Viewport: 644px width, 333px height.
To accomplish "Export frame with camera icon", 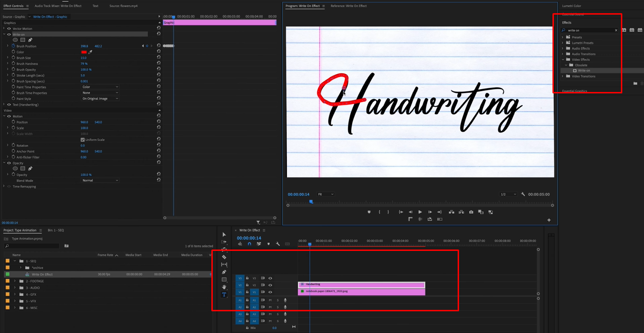I will 471,212.
